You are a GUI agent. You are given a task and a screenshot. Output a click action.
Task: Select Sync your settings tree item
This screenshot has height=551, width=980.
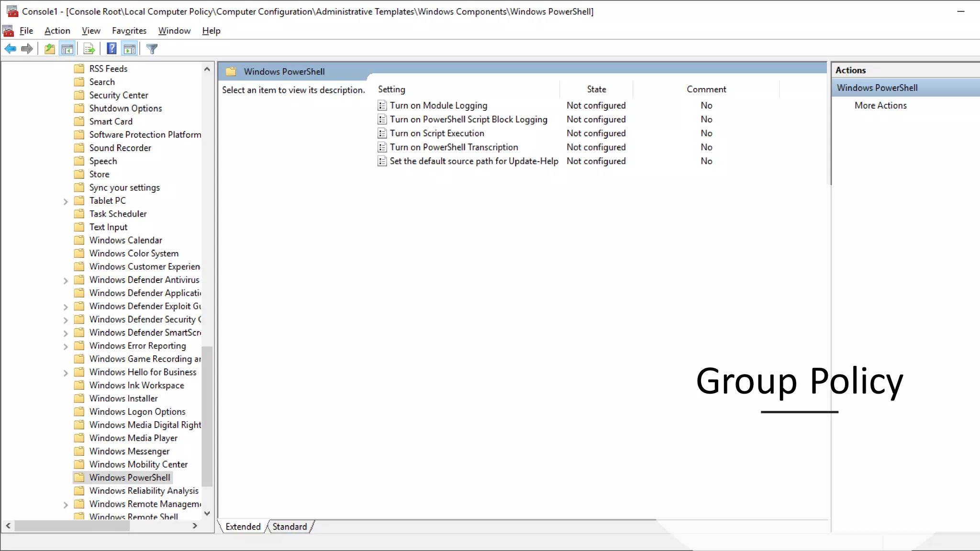pyautogui.click(x=124, y=187)
